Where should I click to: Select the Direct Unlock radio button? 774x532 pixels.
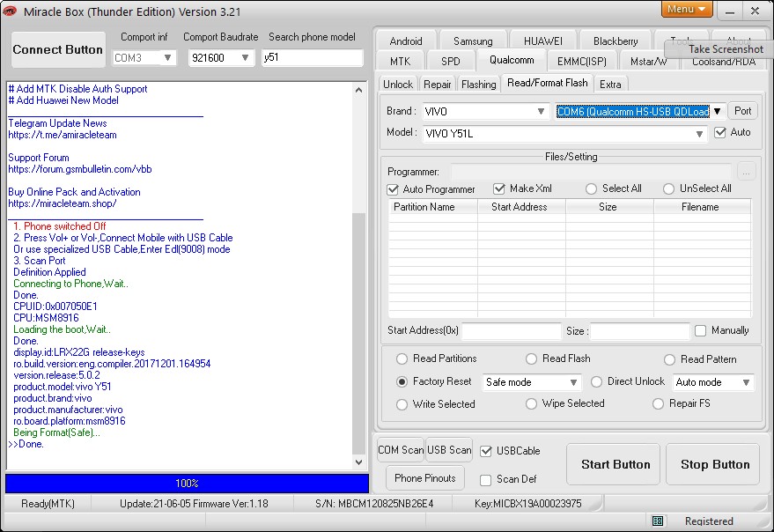(596, 382)
